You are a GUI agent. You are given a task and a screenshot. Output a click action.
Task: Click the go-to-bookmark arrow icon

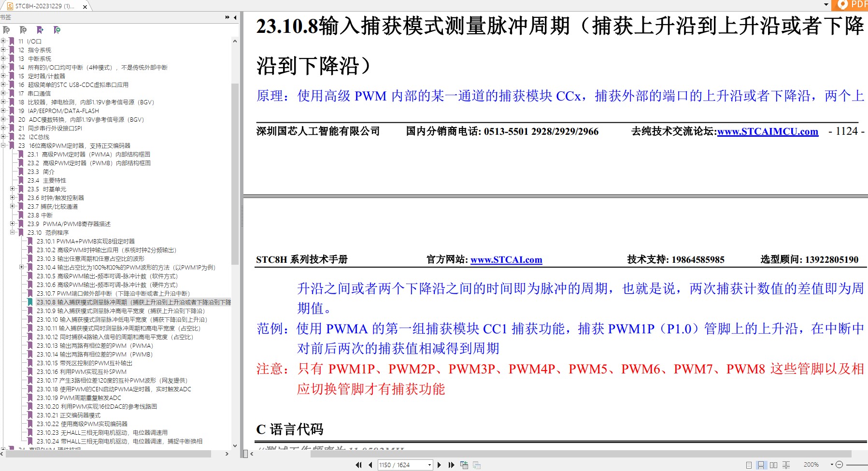[x=40, y=30]
